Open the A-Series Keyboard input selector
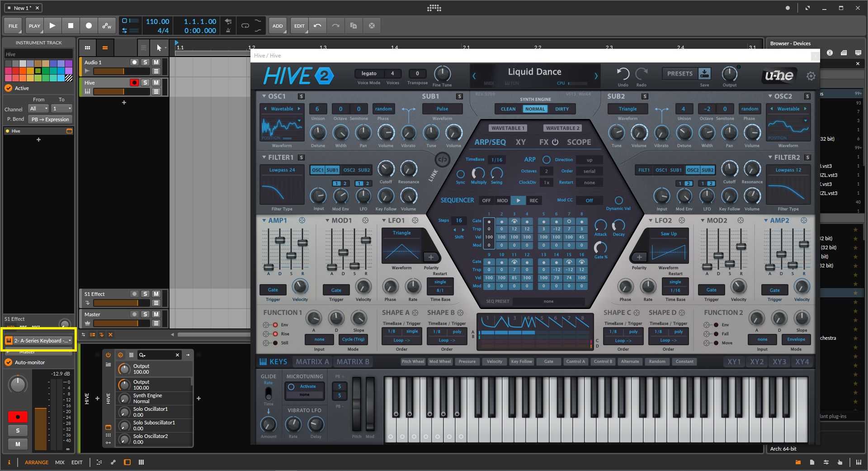The image size is (868, 471). click(39, 341)
